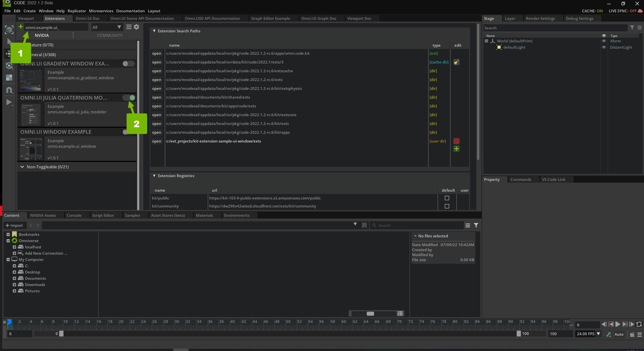
Task: Click the timeline range end slider handle at 100
Action: coord(518,334)
